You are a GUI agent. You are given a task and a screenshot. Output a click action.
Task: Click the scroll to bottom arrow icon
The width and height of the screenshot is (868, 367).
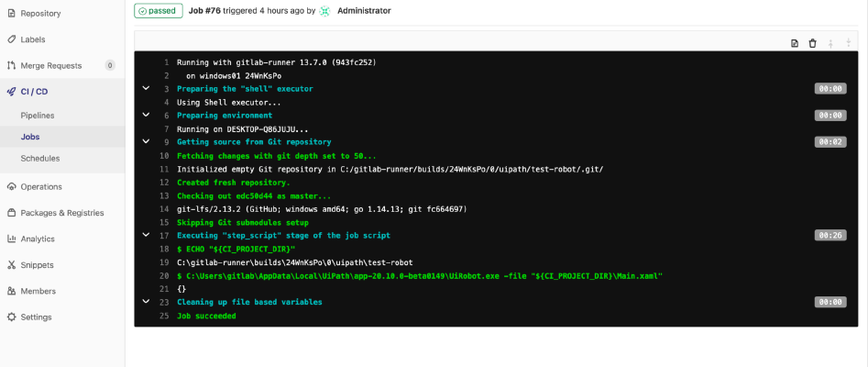(849, 43)
